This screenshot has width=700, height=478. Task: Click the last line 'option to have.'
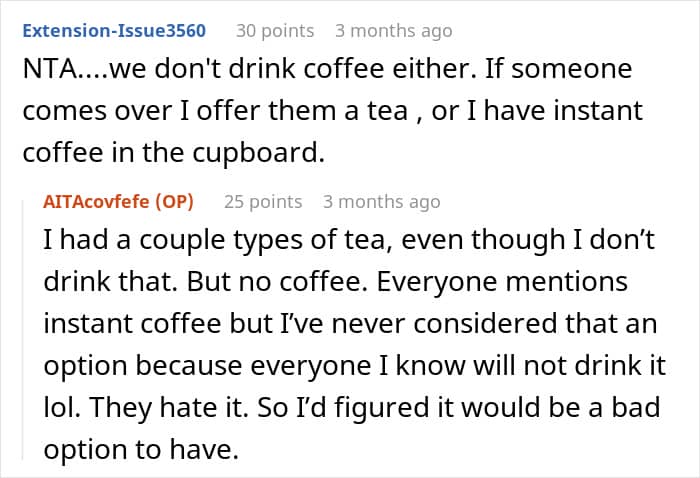[x=141, y=449]
